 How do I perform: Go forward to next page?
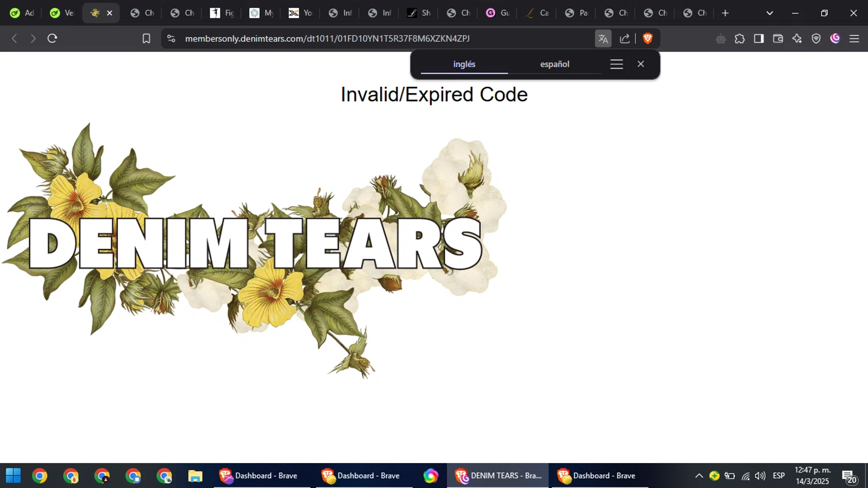point(33,39)
